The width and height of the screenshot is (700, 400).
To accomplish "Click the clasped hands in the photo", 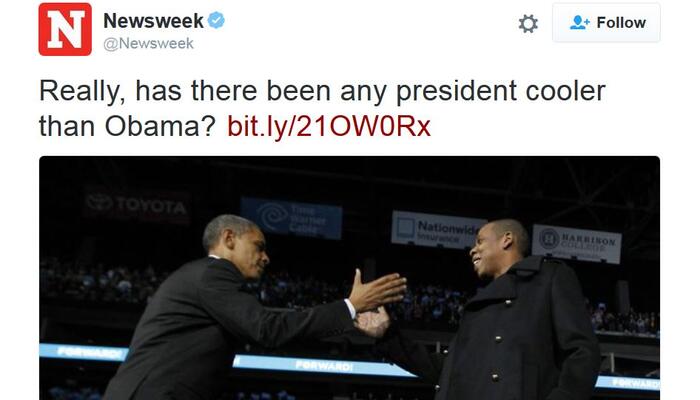I will (x=372, y=321).
